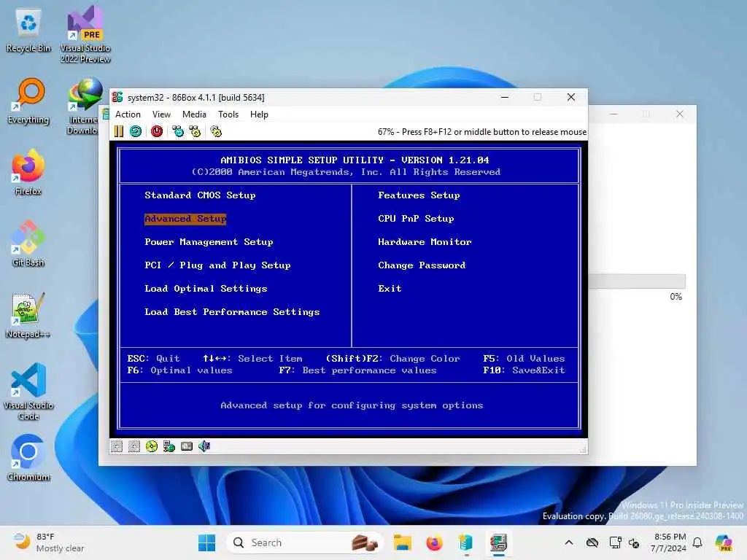Show hidden system tray icons chevron
Image resolution: width=747 pixels, height=560 pixels.
(569, 542)
